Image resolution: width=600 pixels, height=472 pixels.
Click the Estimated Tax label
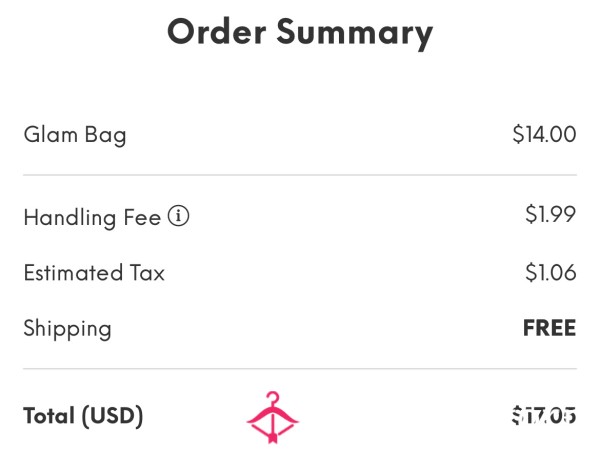94,273
